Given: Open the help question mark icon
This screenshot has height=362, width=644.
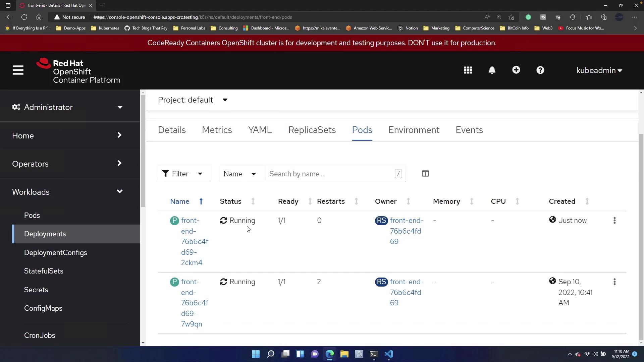Looking at the screenshot, I should [540, 70].
